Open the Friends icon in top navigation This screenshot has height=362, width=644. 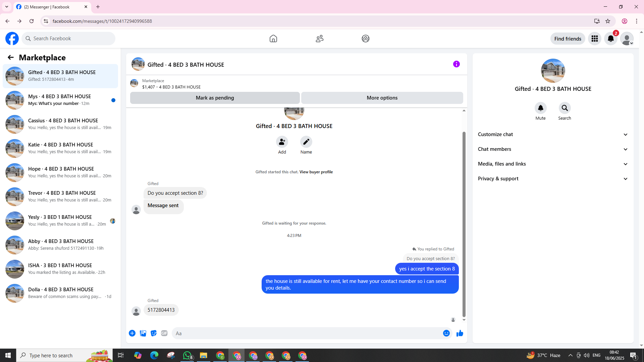tap(320, 39)
